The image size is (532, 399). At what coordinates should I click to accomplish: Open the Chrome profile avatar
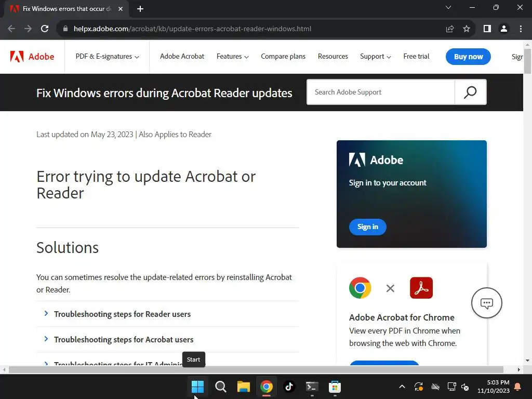[x=504, y=29]
